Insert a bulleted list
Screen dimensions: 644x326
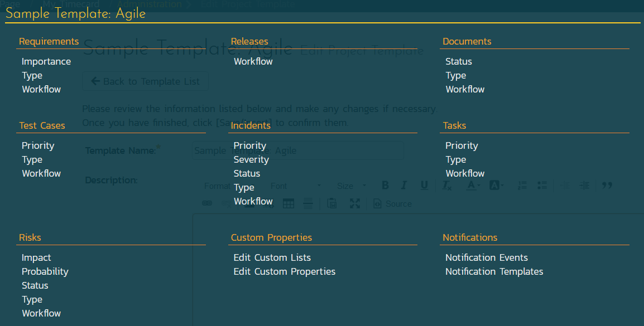(x=542, y=186)
